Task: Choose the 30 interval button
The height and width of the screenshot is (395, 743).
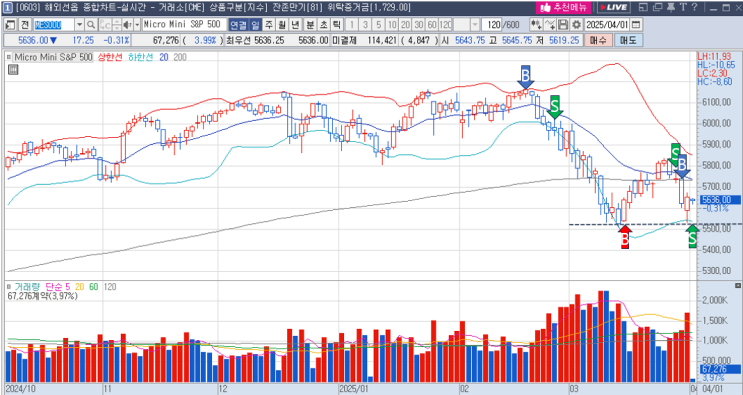Action: click(419, 25)
